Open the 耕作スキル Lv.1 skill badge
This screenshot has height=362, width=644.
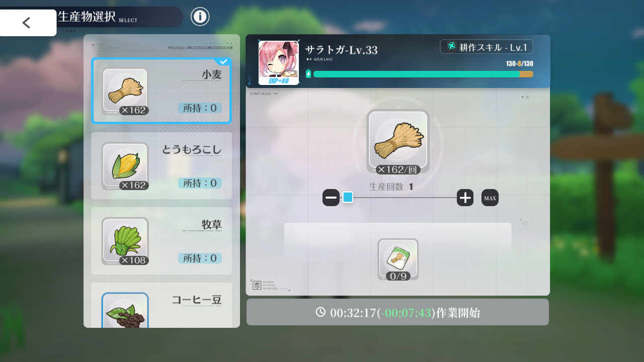click(487, 47)
